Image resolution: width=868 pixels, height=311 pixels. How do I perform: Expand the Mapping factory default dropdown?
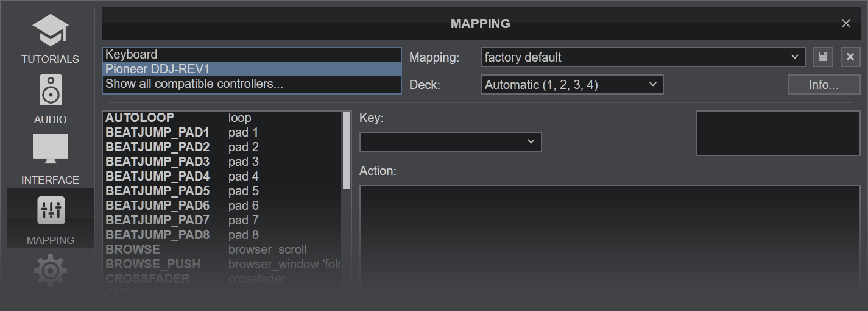tap(643, 57)
